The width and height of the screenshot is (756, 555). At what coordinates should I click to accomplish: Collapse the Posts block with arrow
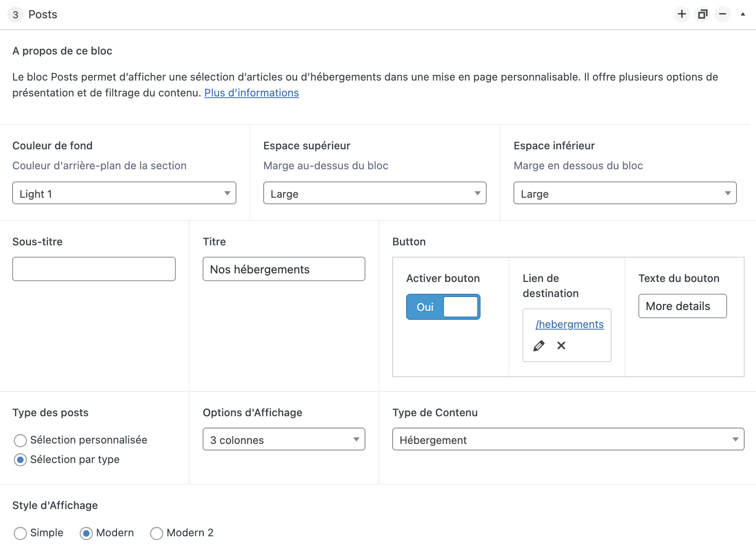pyautogui.click(x=743, y=14)
